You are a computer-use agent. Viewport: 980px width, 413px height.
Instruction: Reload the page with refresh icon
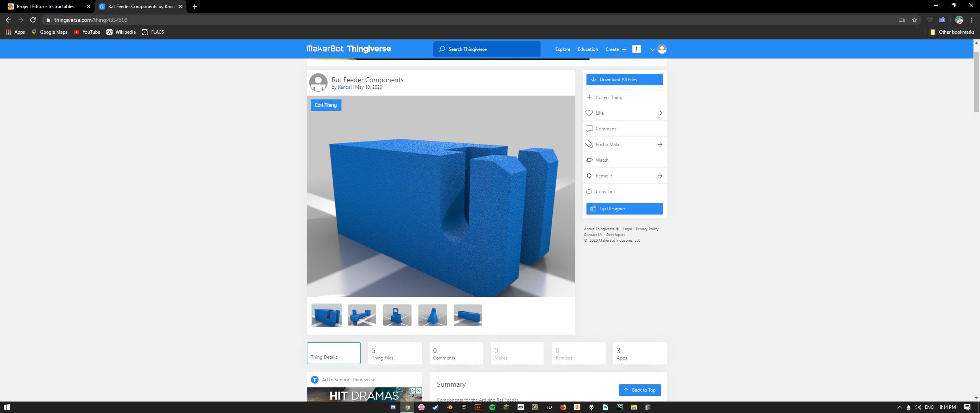(x=33, y=20)
